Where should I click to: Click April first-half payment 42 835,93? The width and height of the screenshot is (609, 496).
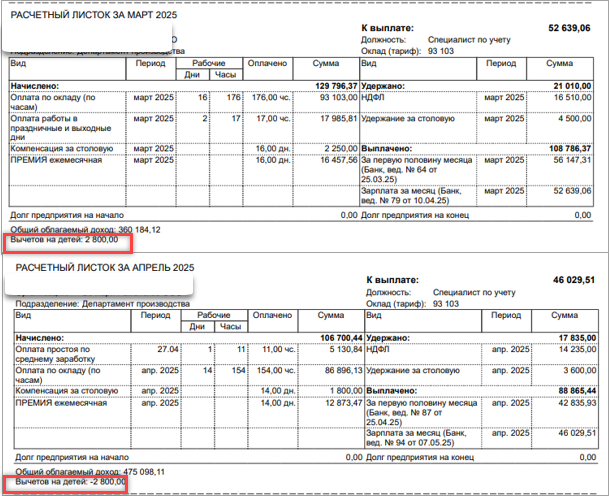[577, 403]
